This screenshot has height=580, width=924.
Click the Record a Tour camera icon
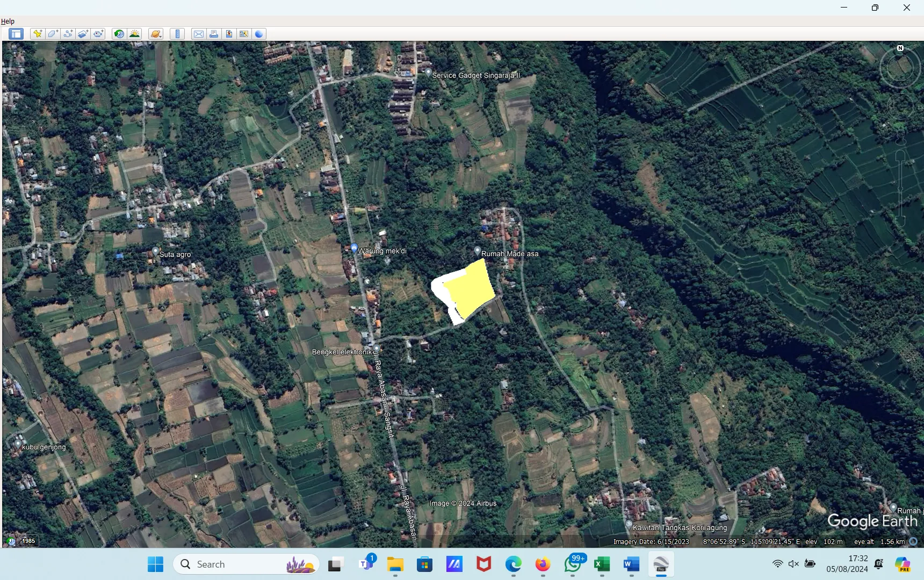(98, 34)
